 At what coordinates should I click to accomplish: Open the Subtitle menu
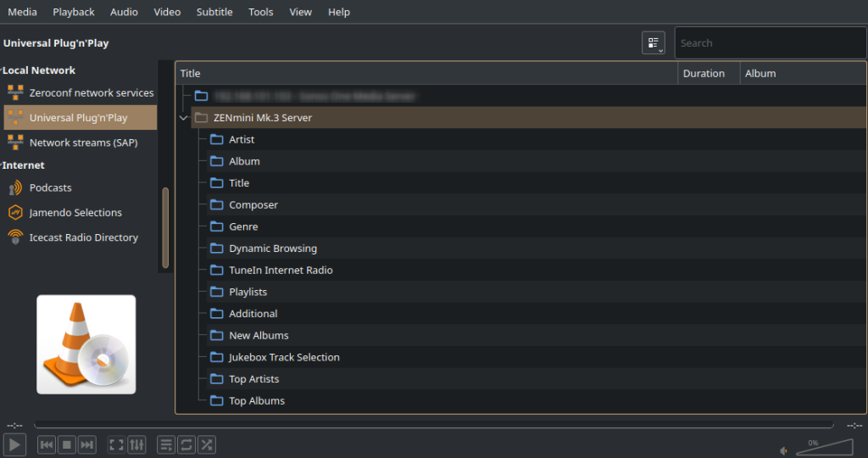[214, 12]
